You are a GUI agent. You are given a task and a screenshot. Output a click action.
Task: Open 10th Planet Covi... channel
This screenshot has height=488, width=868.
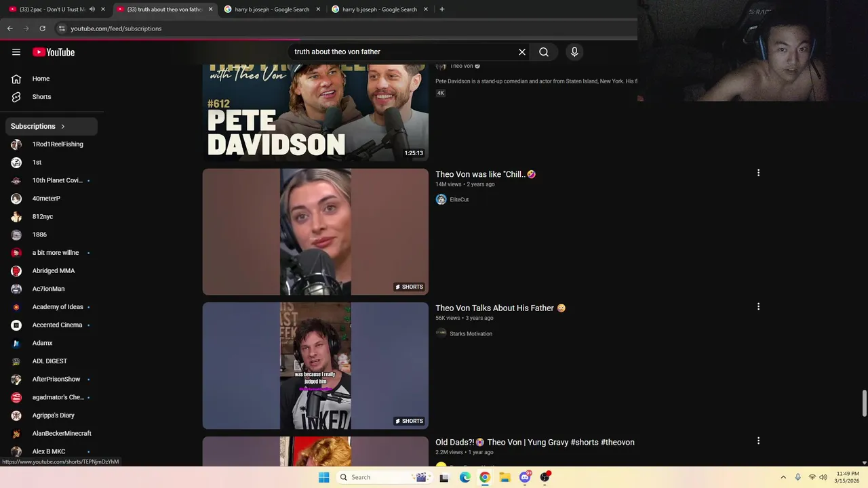click(x=52, y=180)
